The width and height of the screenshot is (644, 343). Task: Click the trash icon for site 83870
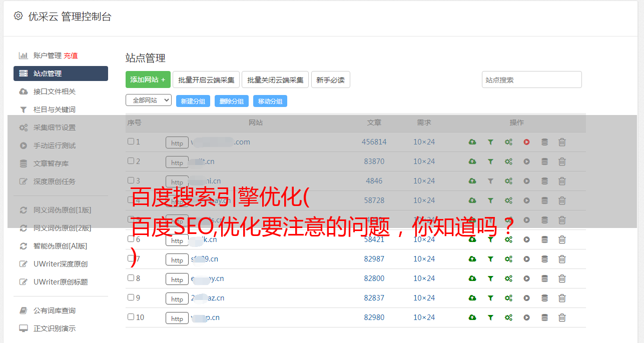click(x=562, y=161)
